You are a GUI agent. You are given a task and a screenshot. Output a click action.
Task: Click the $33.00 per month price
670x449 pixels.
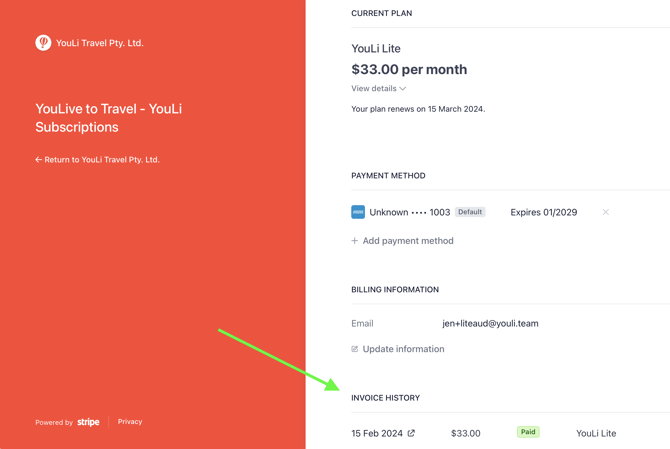pyautogui.click(x=409, y=69)
